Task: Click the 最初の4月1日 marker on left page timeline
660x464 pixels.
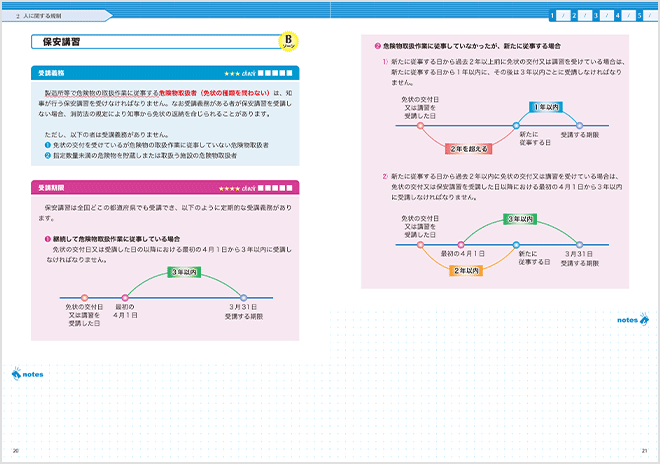Action: [x=126, y=297]
